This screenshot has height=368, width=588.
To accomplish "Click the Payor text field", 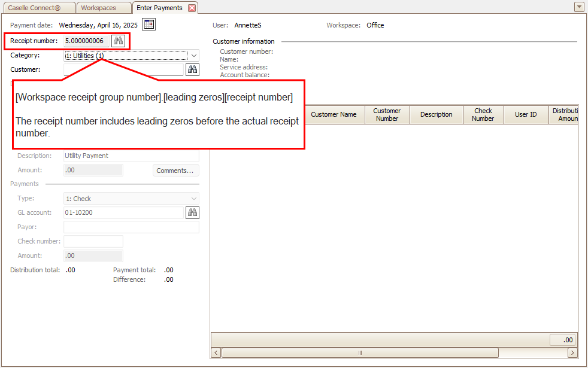I will (x=131, y=227).
